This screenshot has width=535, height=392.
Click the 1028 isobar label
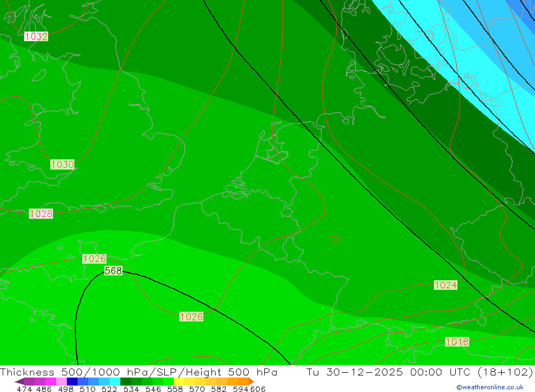[x=41, y=213]
